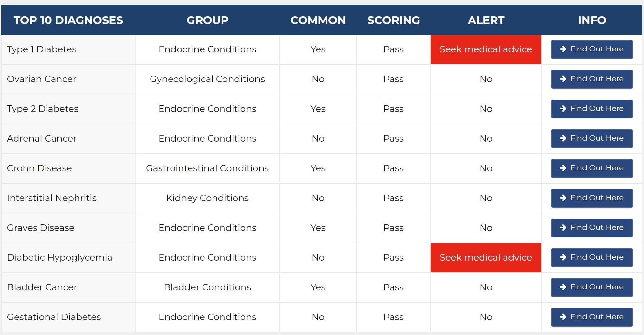The image size is (644, 335).
Task: Select the red alert cell for Diabetic Hypoglycemia
Action: 486,258
